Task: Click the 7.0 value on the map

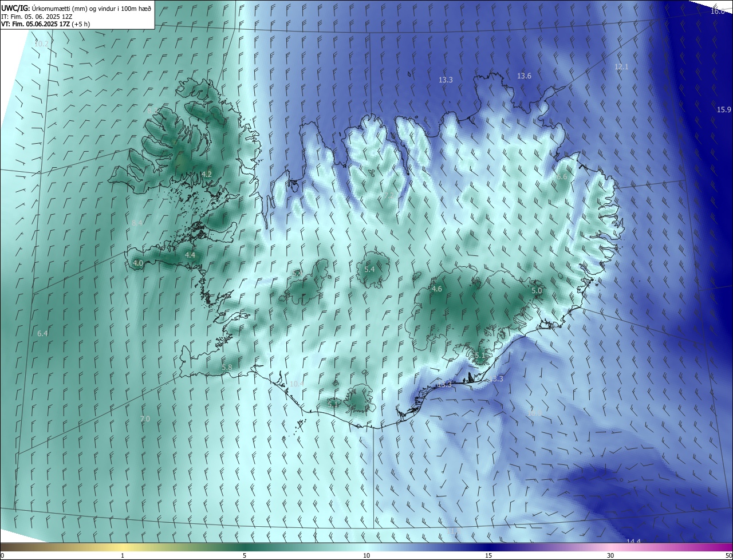Action: coord(145,419)
